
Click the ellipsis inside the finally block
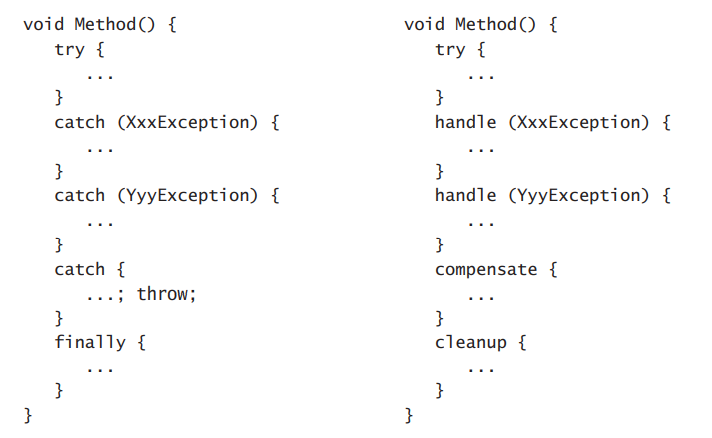point(101,367)
